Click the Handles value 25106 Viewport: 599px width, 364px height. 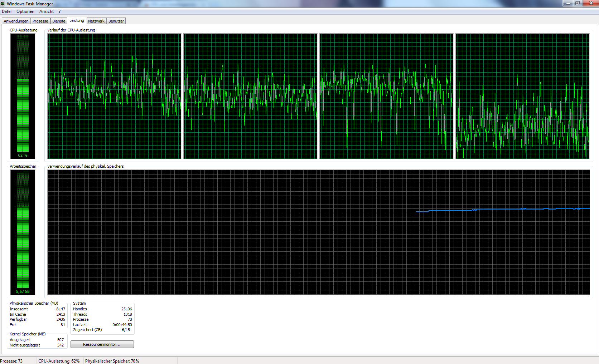pyautogui.click(x=126, y=309)
